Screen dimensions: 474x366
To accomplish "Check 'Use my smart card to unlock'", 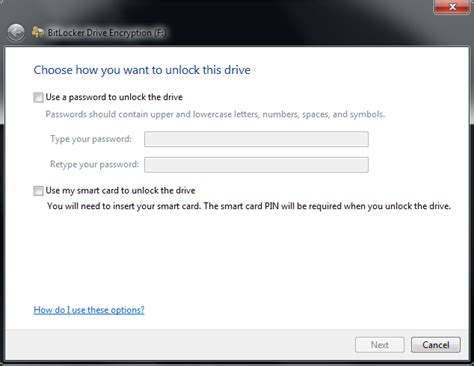I will (38, 191).
